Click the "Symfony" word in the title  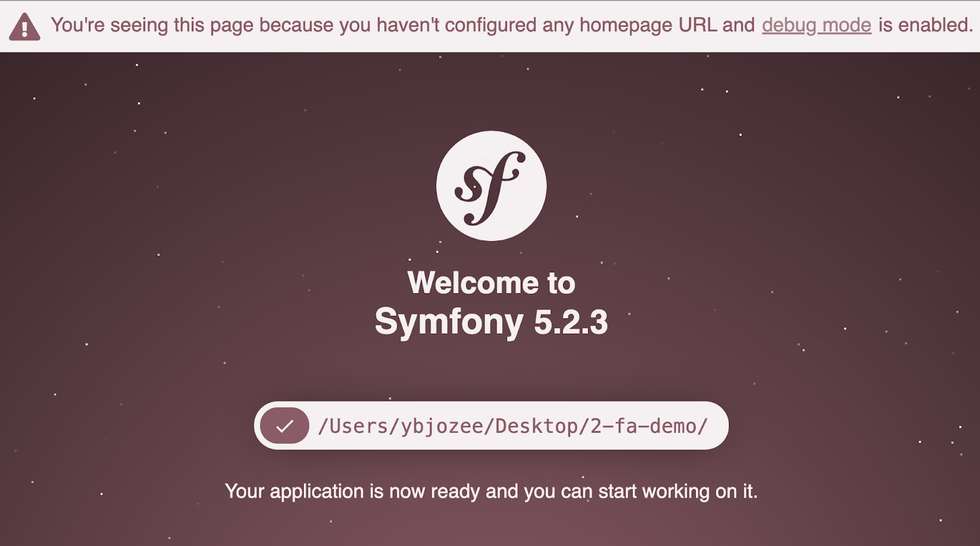[449, 322]
